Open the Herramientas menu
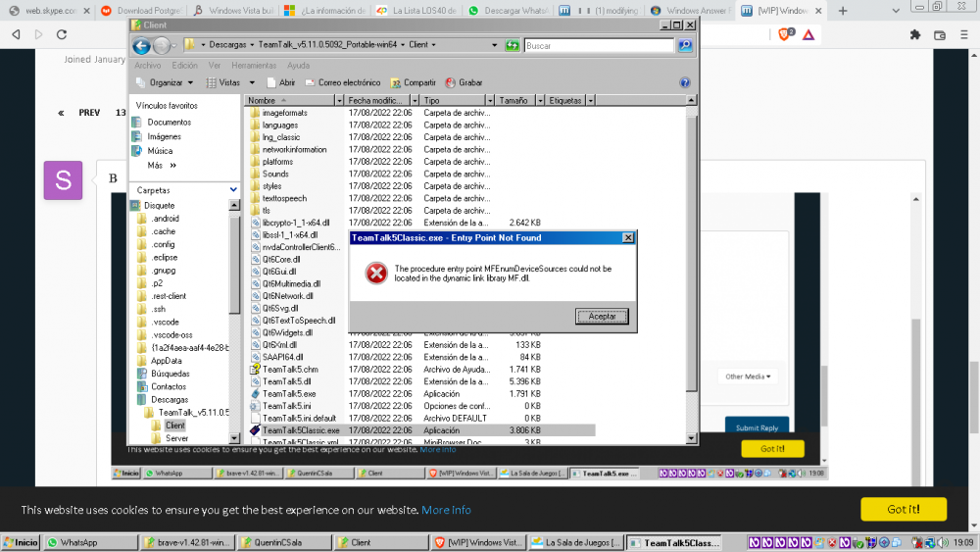Screen dimensions: 980x552 coord(253,66)
